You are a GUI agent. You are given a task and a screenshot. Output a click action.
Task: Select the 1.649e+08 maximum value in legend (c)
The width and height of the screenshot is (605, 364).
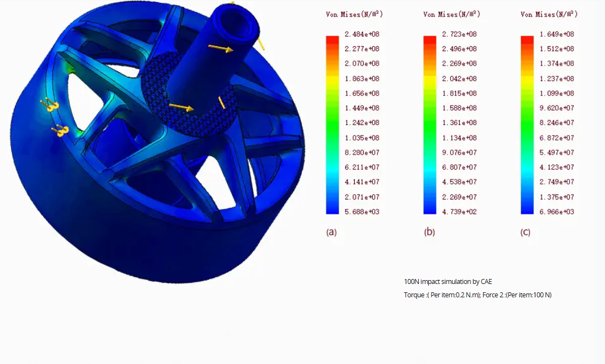coord(557,34)
